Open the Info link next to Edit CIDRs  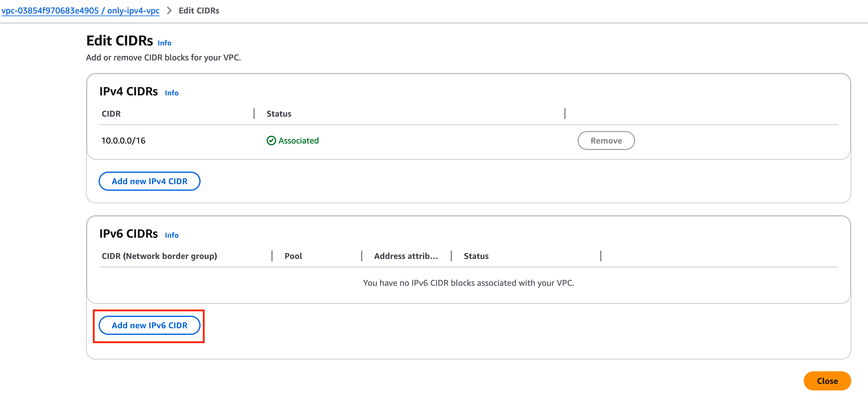(164, 43)
